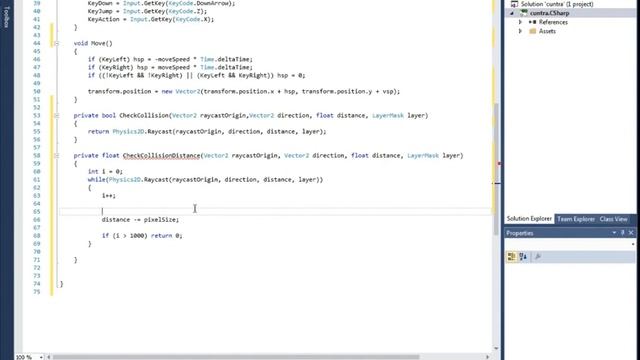Open the 100 % zoom level dropdown
The height and width of the screenshot is (360, 640).
[x=41, y=357]
